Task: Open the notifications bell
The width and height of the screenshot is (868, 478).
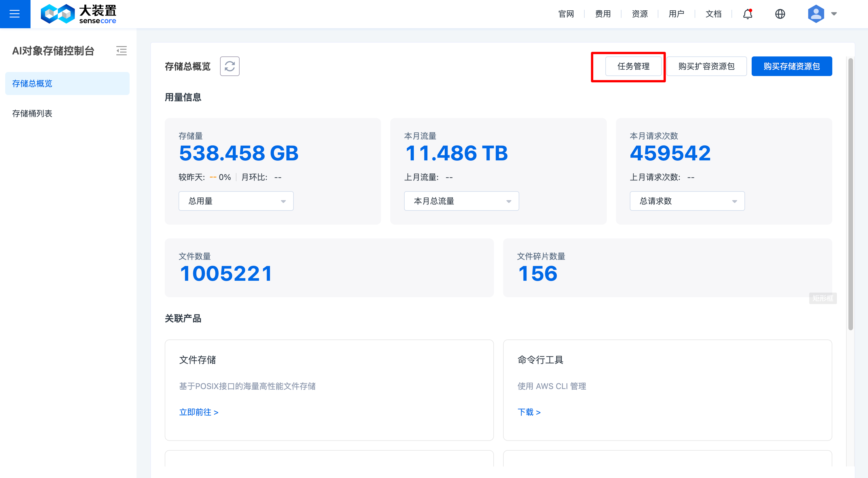Action: [x=747, y=14]
